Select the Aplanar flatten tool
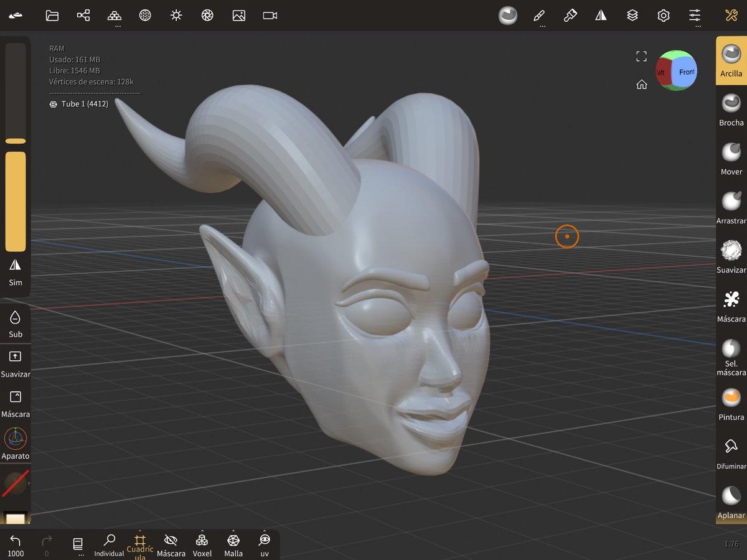Screen dimensions: 747x560 (x=731, y=503)
